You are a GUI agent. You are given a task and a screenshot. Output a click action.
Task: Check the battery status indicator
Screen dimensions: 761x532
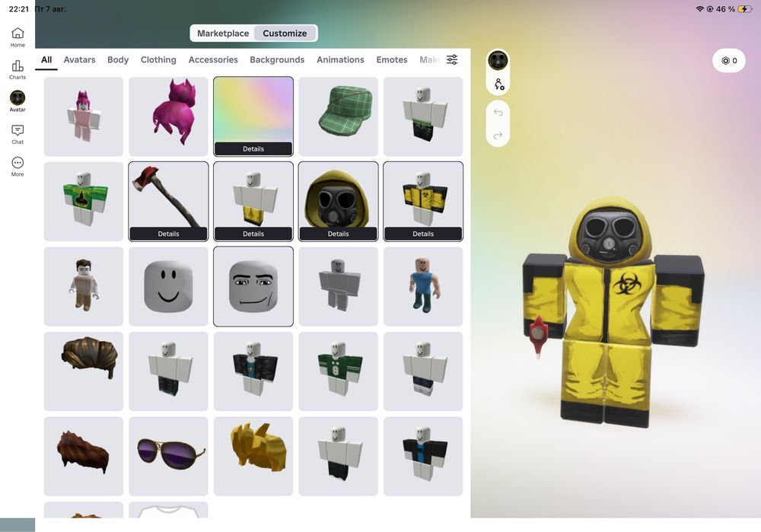tap(745, 8)
